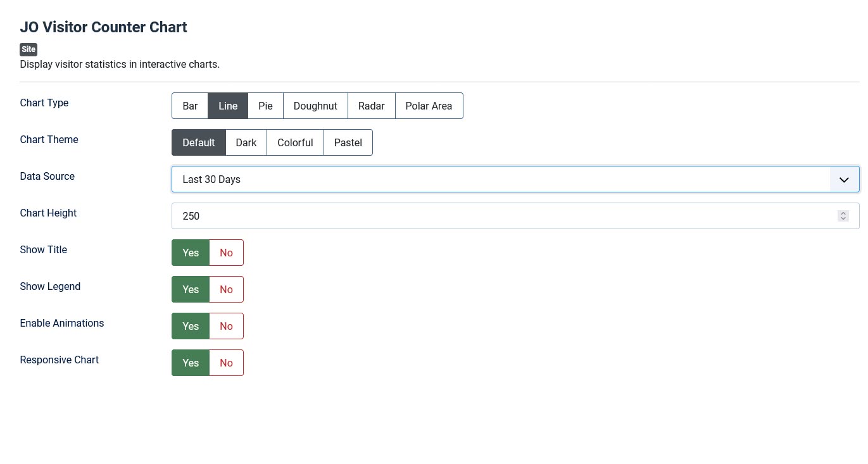
Task: Select the Pastel chart theme
Action: [348, 142]
